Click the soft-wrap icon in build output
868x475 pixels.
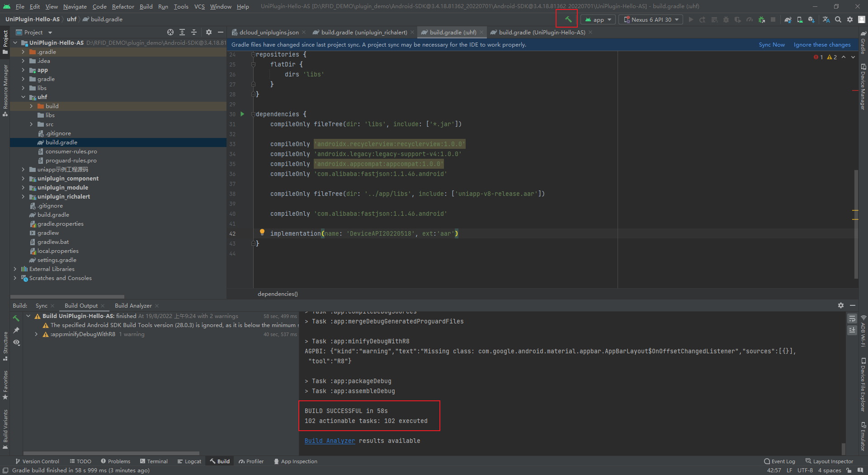pyautogui.click(x=852, y=318)
